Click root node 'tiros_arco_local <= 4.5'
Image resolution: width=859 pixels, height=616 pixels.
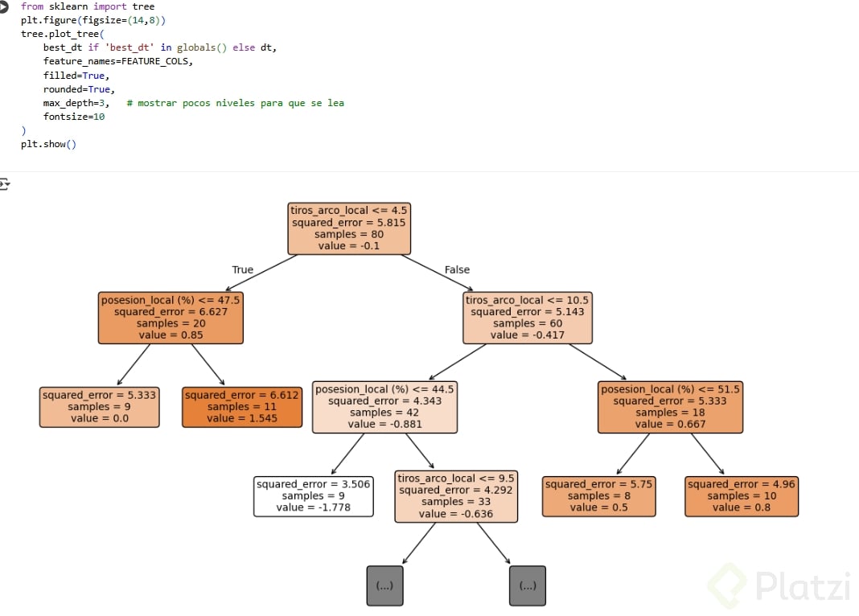349,228
